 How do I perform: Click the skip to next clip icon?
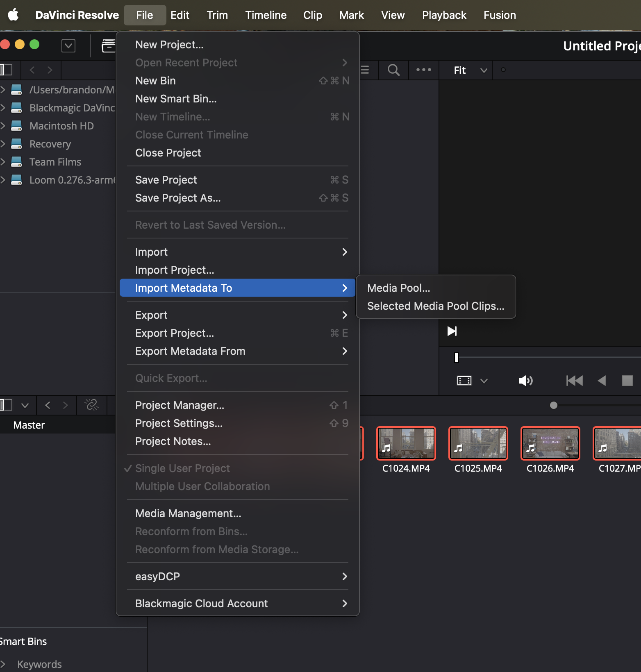pos(452,331)
